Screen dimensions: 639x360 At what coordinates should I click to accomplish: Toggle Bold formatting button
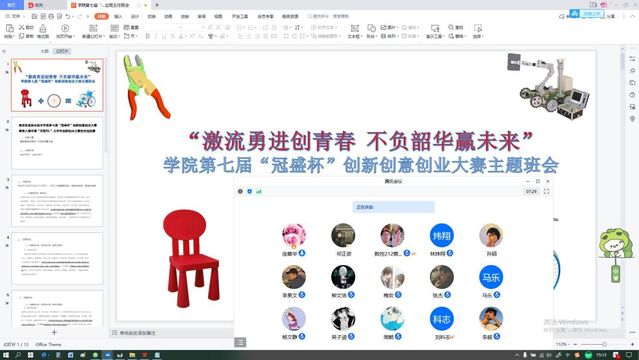click(x=148, y=36)
